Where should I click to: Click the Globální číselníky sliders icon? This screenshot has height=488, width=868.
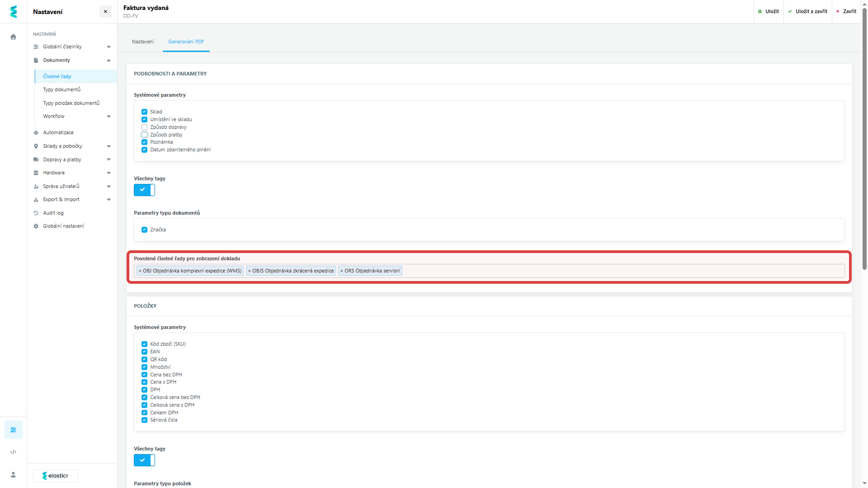[x=36, y=47]
